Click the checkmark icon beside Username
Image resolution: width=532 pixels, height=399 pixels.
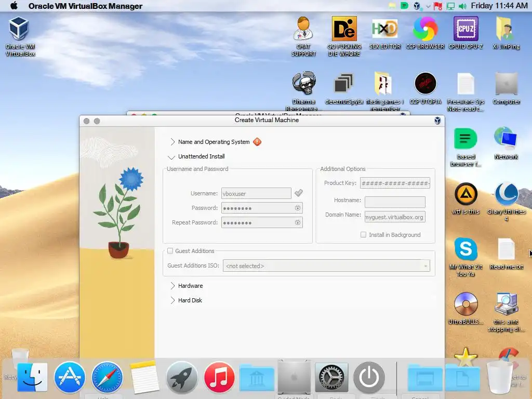[299, 193]
